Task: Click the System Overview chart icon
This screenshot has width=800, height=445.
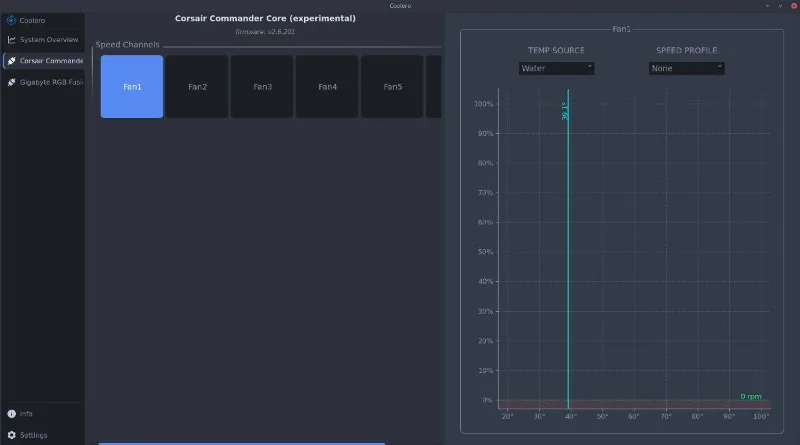Action: point(11,40)
